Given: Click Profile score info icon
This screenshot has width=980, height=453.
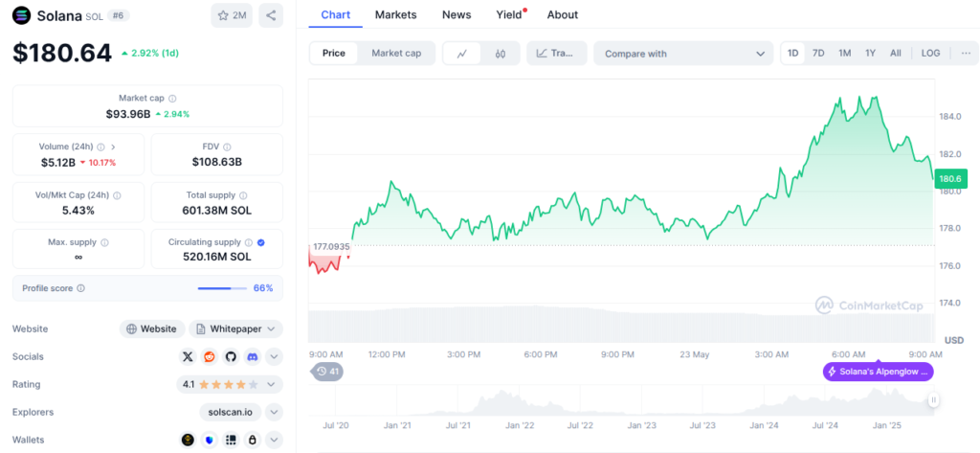Looking at the screenshot, I should click(x=80, y=288).
